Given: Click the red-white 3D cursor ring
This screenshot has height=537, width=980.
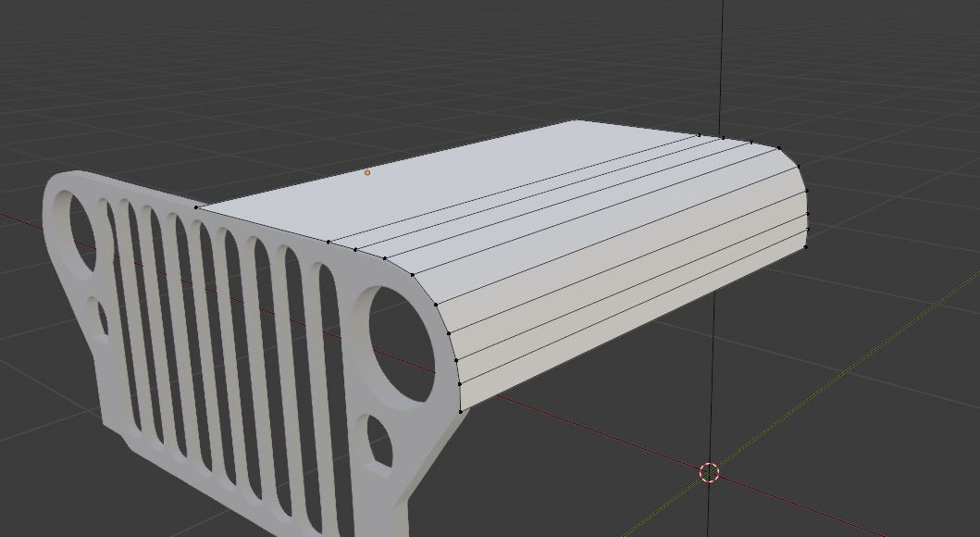Looking at the screenshot, I should [x=710, y=473].
